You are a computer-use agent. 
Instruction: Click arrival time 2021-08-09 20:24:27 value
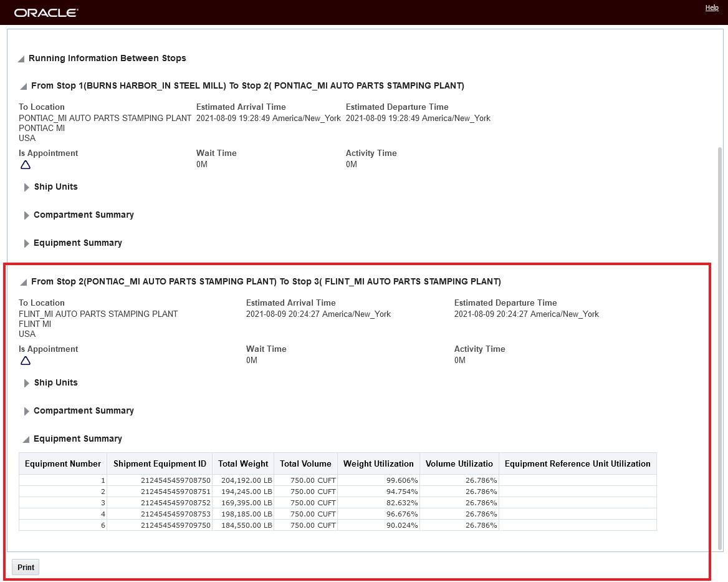pyautogui.click(x=318, y=314)
